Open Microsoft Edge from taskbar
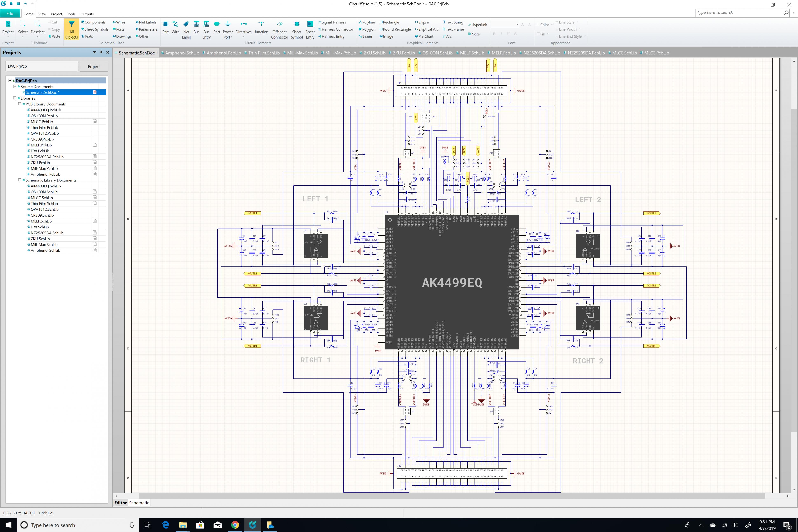The width and height of the screenshot is (798, 532). click(x=166, y=525)
